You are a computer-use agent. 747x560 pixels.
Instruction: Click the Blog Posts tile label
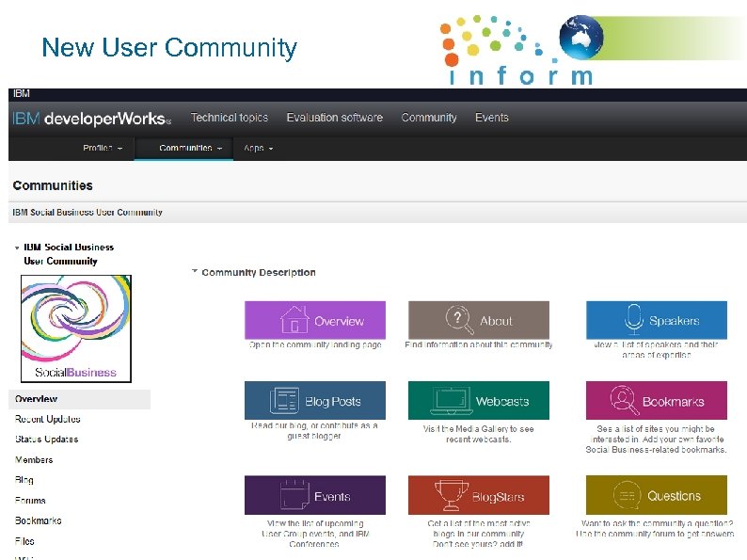click(332, 402)
